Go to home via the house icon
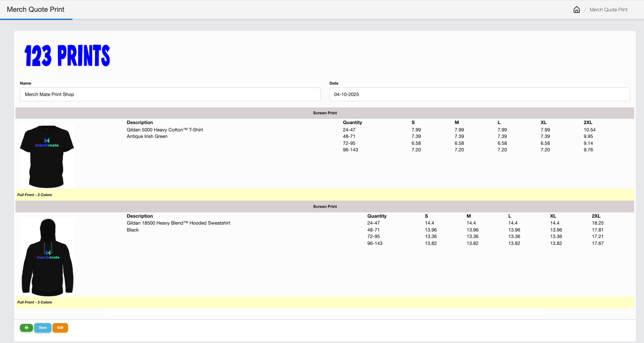The height and width of the screenshot is (343, 644). tap(576, 10)
